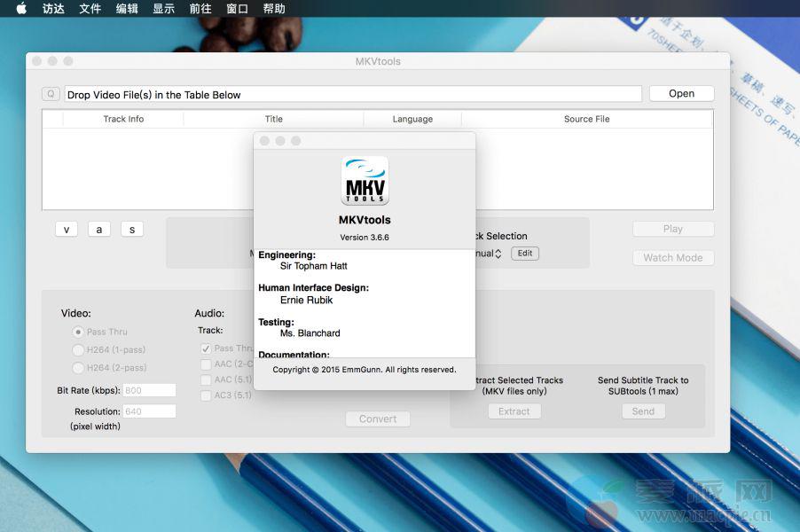Enable AC3 (5.1) audio checkbox

pyautogui.click(x=206, y=395)
